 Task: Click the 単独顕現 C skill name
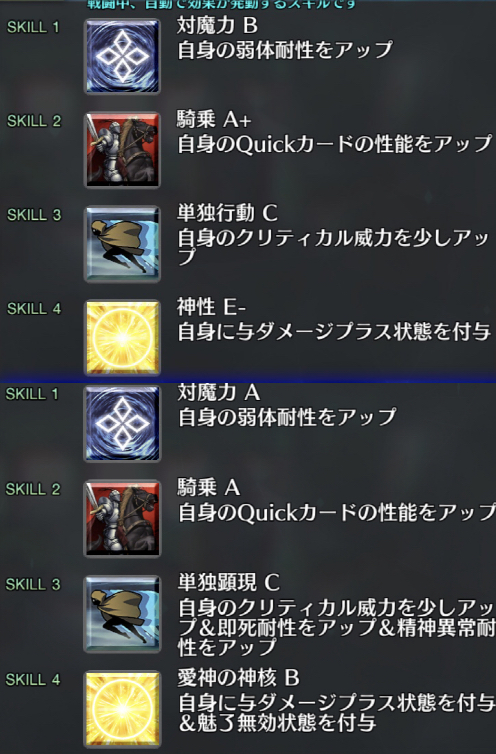pyautogui.click(x=229, y=582)
